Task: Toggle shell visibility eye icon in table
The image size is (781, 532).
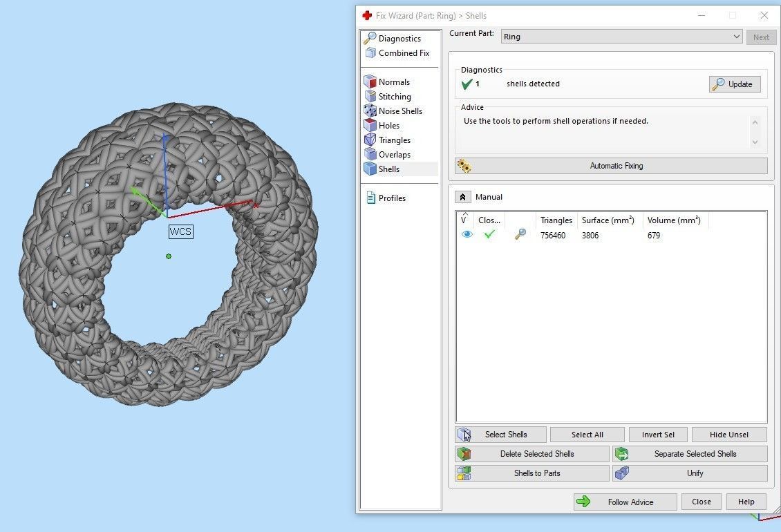Action: (467, 234)
